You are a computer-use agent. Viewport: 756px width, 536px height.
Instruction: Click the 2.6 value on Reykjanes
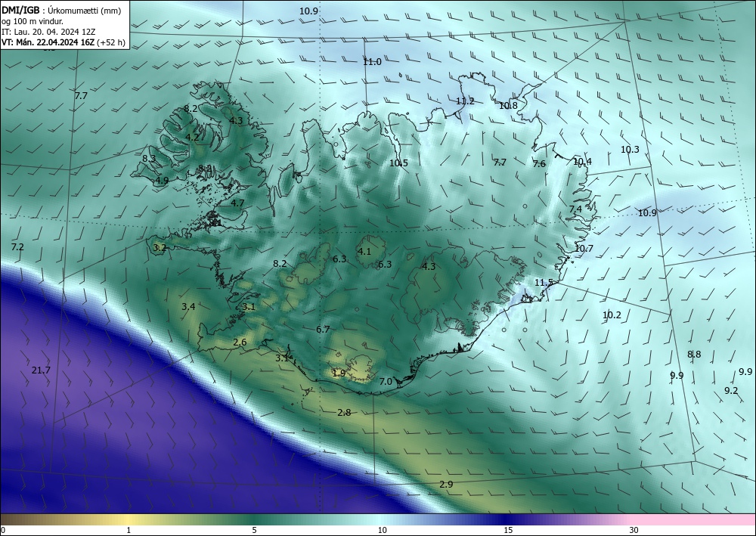pos(240,342)
